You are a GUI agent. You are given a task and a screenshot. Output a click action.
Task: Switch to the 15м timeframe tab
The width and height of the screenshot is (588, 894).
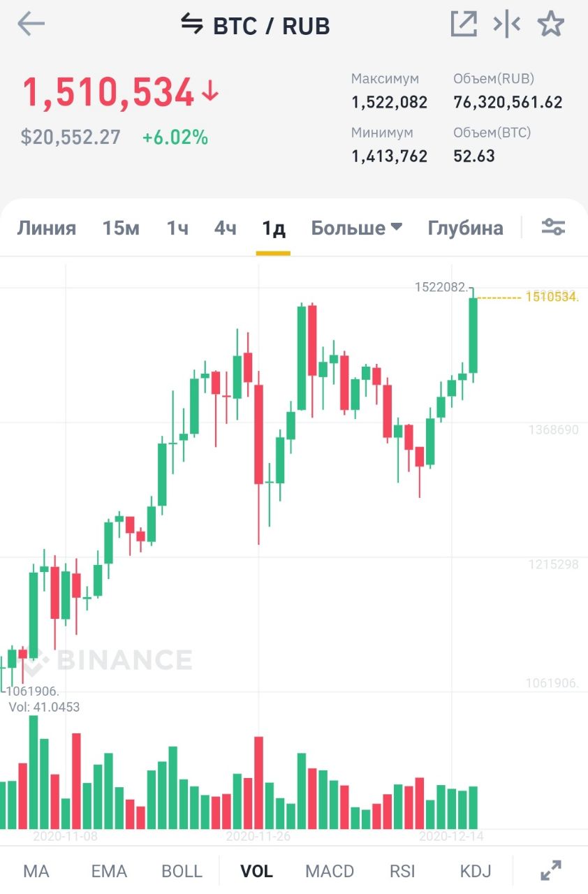(x=121, y=228)
